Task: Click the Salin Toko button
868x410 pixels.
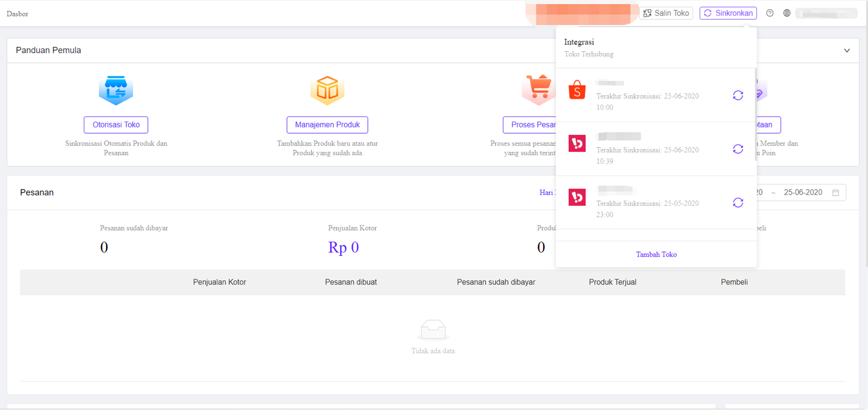Action: point(666,13)
